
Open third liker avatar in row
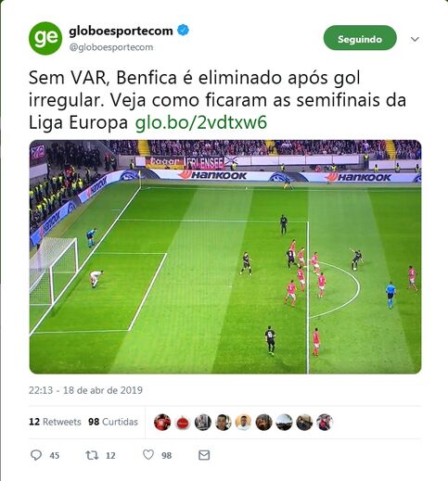(203, 423)
